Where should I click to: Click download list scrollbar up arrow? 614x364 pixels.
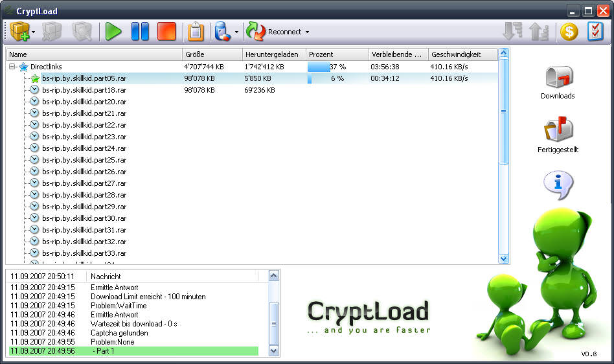(x=504, y=53)
